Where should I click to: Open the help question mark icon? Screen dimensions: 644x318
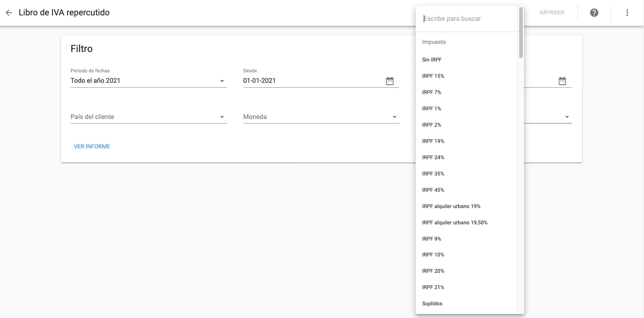point(594,13)
